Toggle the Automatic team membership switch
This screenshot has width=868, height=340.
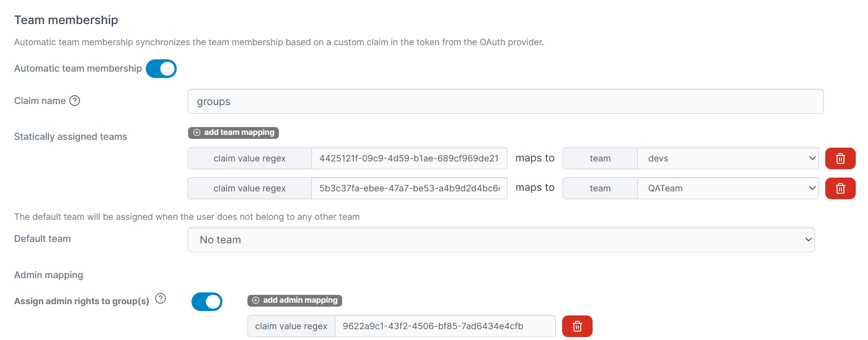(x=161, y=69)
